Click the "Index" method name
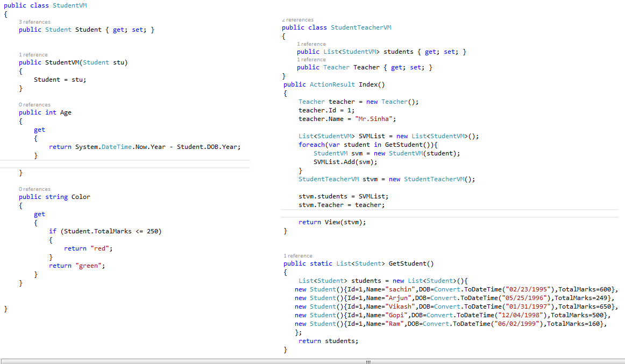This screenshot has height=364, width=625. [368, 84]
